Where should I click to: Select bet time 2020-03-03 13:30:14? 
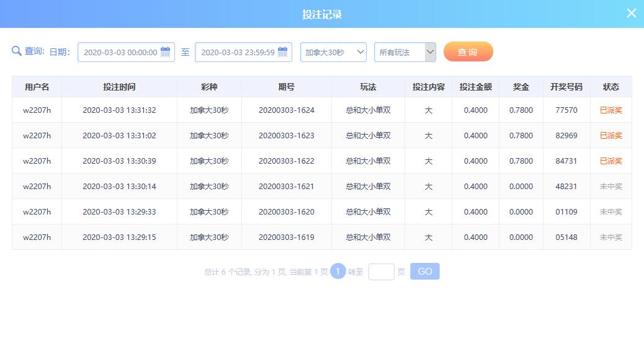tap(119, 186)
